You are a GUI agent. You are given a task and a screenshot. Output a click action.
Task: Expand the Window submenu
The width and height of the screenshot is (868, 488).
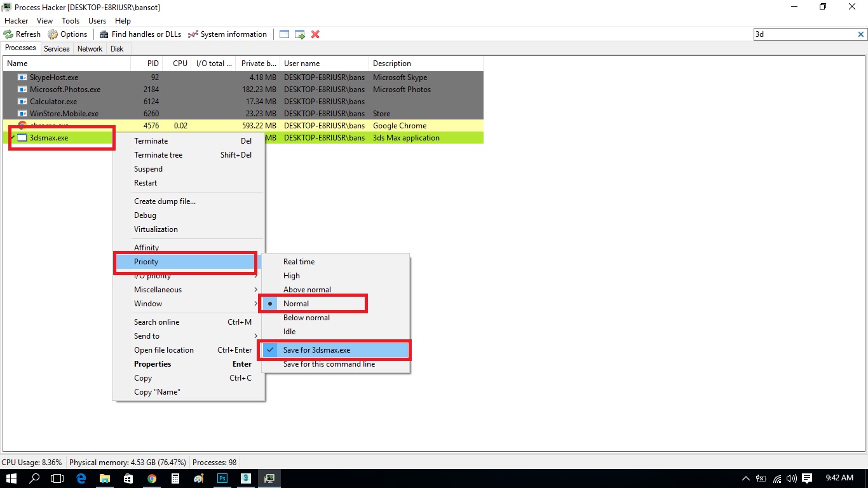click(189, 304)
